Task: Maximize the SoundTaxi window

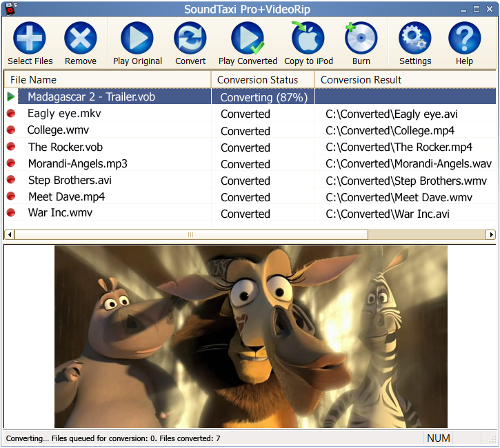Action: click(x=477, y=9)
